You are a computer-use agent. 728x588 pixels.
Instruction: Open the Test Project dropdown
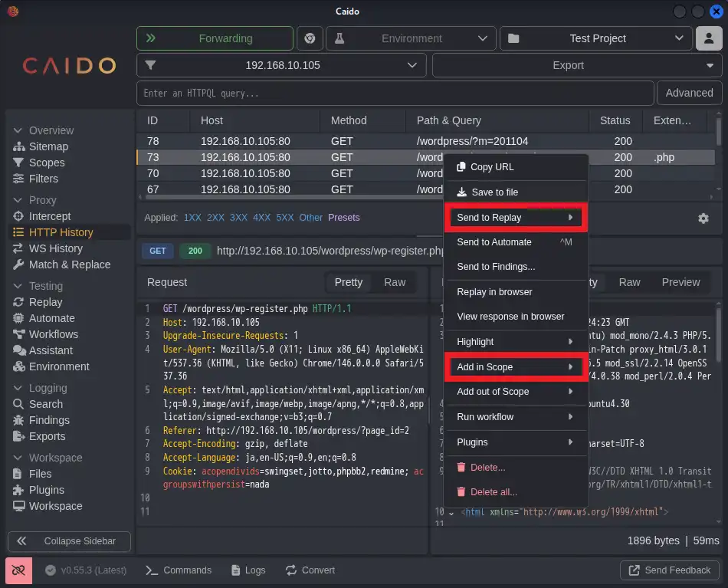(x=596, y=38)
